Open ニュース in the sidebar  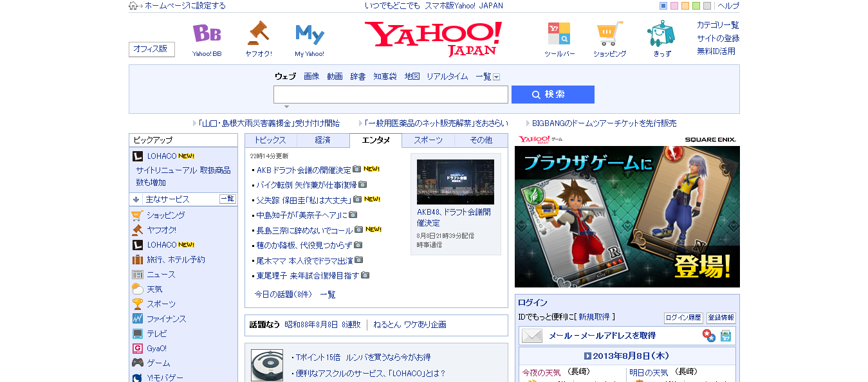(161, 275)
